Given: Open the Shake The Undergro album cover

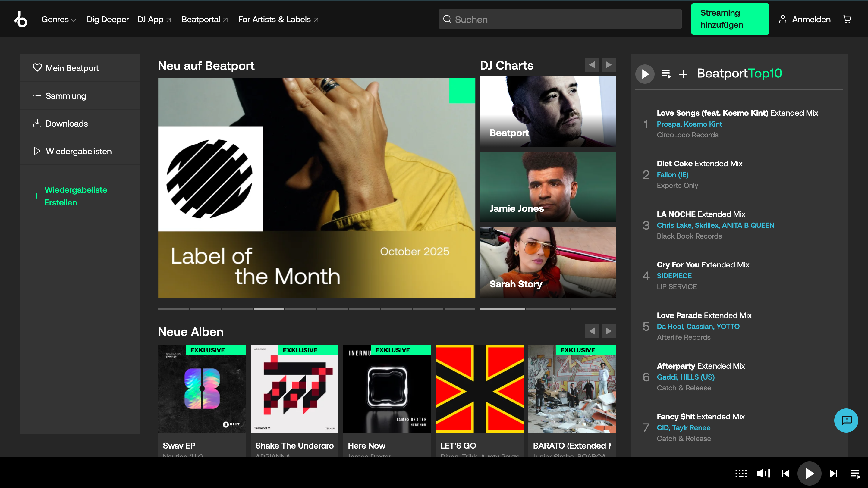Looking at the screenshot, I should click(x=294, y=389).
